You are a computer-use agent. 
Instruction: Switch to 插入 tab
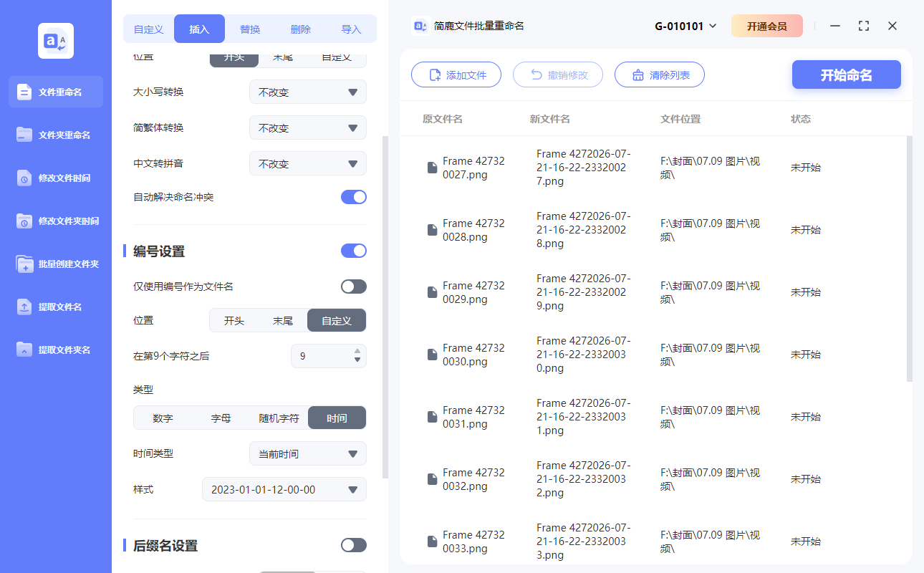coord(199,29)
